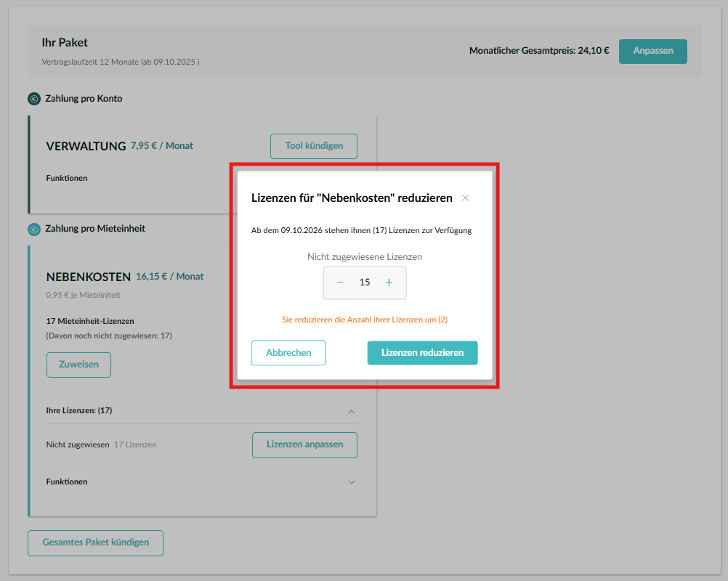
Task: Click the Ihre Lizenzen (17) label
Action: point(78,410)
